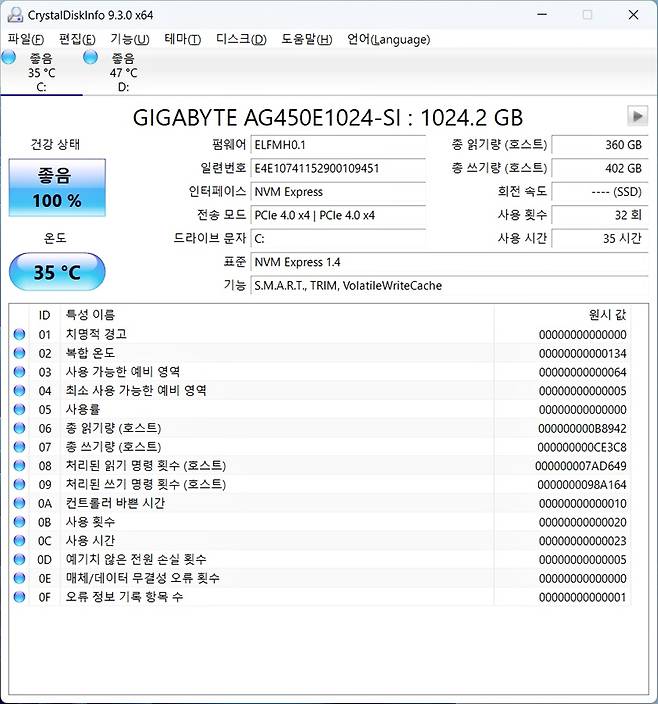Click the 좋음 100 % health status button
The width and height of the screenshot is (658, 704).
pos(57,188)
